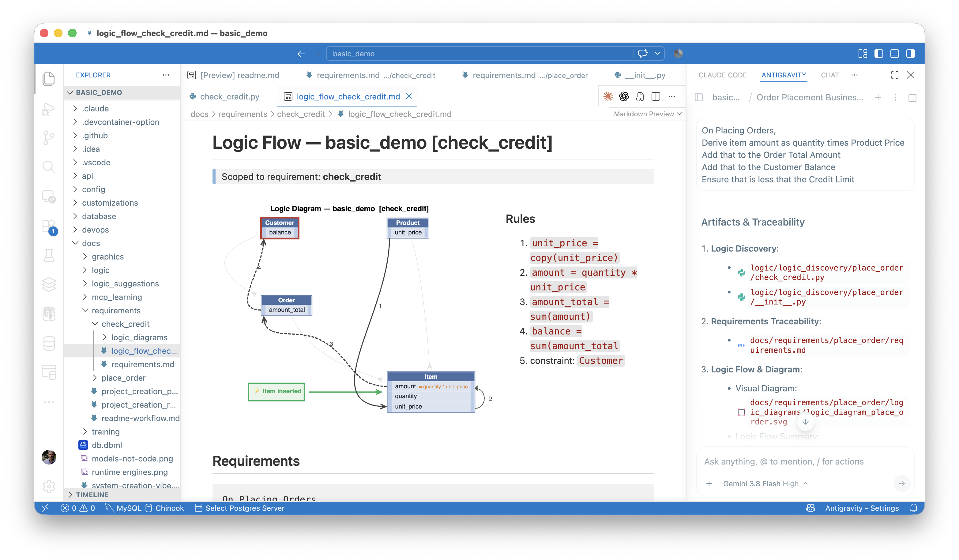This screenshot has height=560, width=959.
Task: Open db.dbml in the explorer
Action: 122,445
